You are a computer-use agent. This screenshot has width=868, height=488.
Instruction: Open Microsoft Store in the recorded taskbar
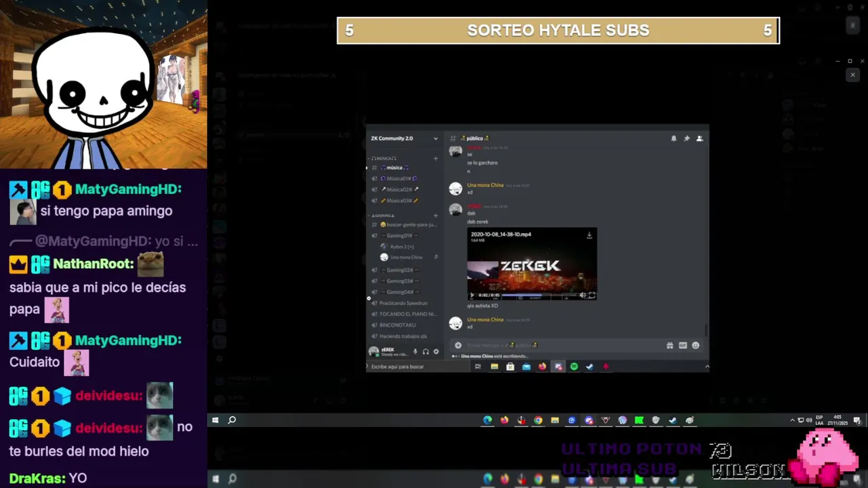[x=510, y=367]
